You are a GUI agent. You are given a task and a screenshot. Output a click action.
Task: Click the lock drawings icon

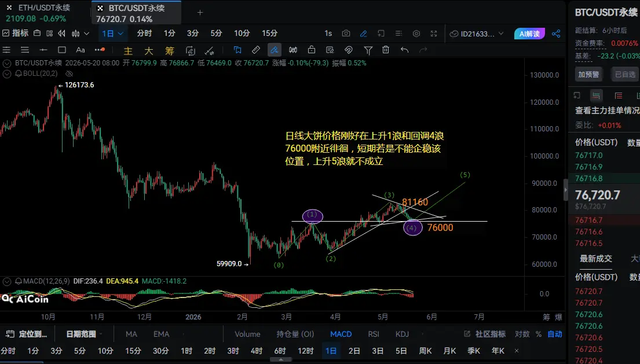[312, 50]
